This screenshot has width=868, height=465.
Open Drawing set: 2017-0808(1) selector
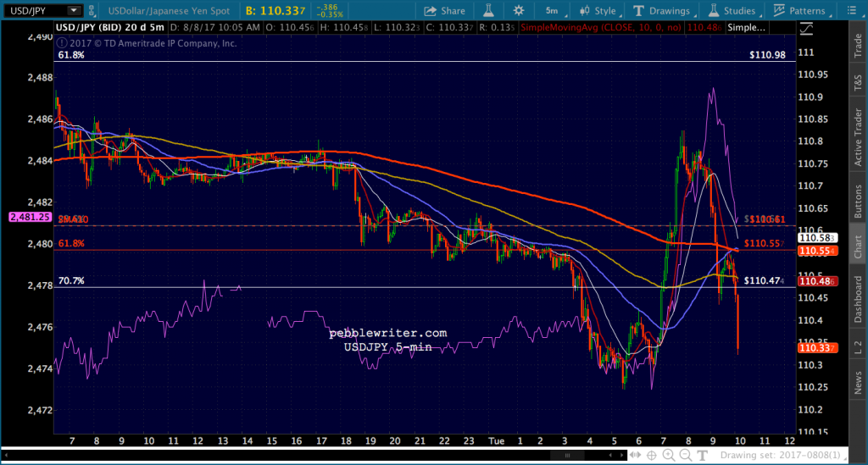pos(782,455)
